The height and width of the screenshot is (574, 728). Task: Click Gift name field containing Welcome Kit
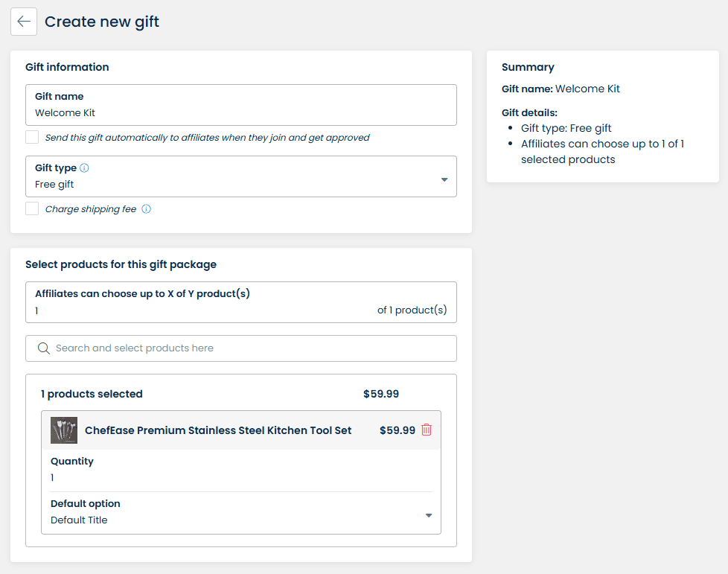coord(240,113)
